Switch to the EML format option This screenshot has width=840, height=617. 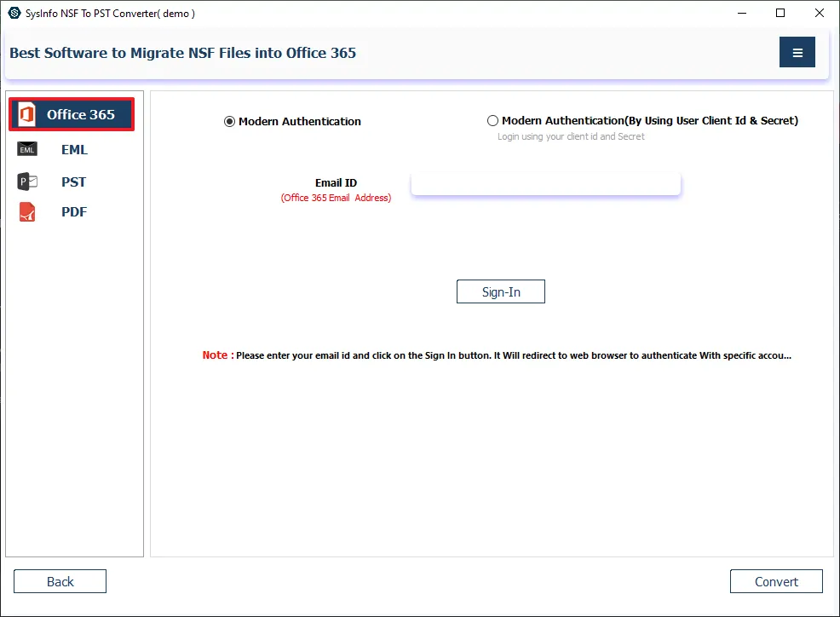(74, 149)
